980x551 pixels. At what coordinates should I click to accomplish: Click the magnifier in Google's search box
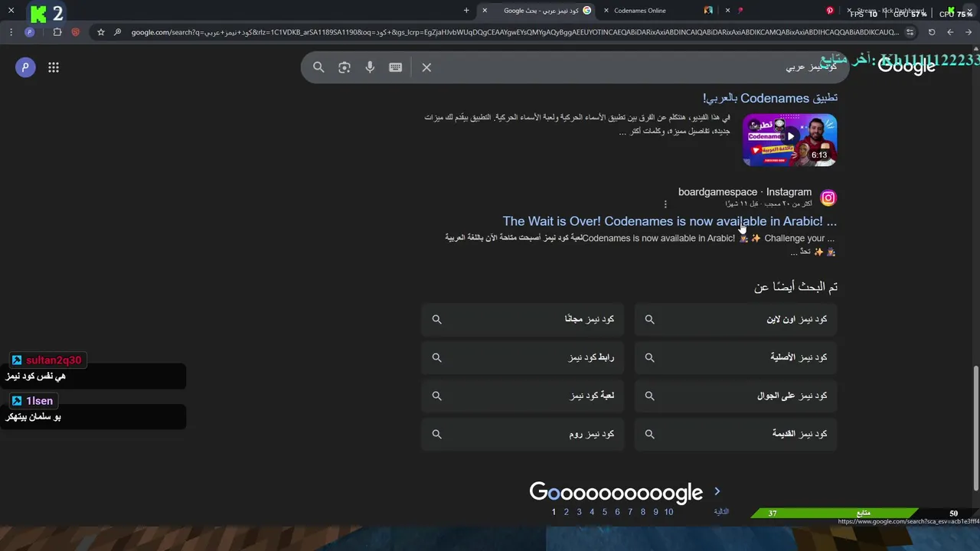coord(318,67)
